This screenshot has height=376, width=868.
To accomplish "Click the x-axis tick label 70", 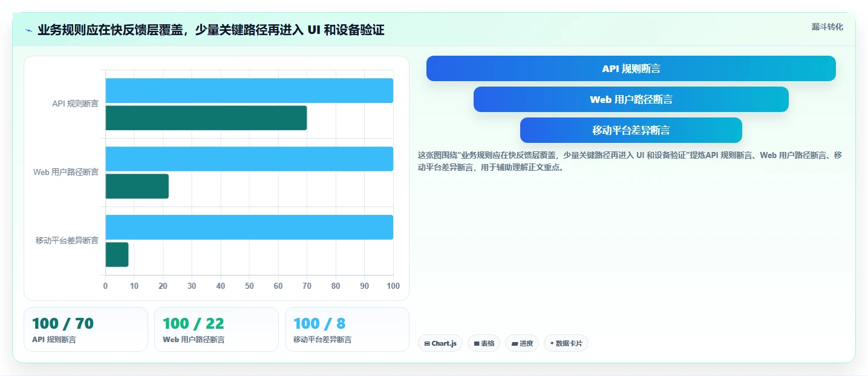I will pos(307,286).
